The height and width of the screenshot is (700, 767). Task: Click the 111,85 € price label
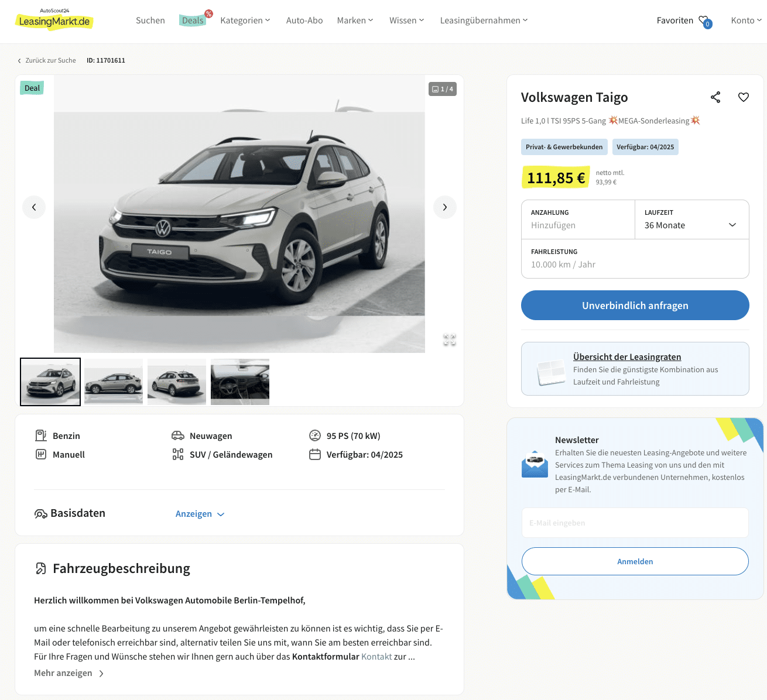(x=556, y=178)
